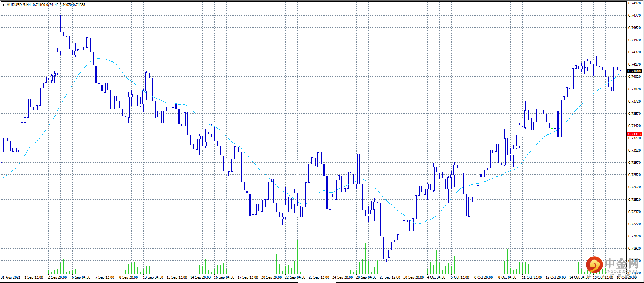Image resolution: width=644 pixels, height=283 pixels.
Task: Click the 23 Sep 12:00 time label
Action: click(319, 277)
